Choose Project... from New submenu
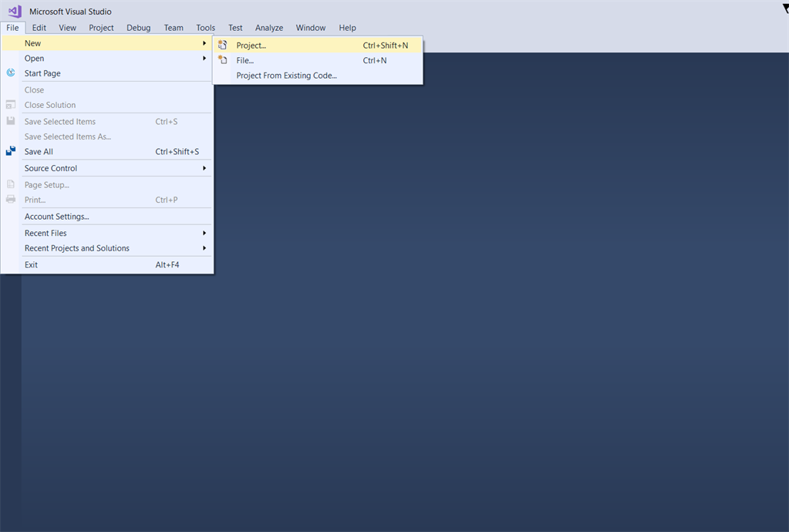 318,45
